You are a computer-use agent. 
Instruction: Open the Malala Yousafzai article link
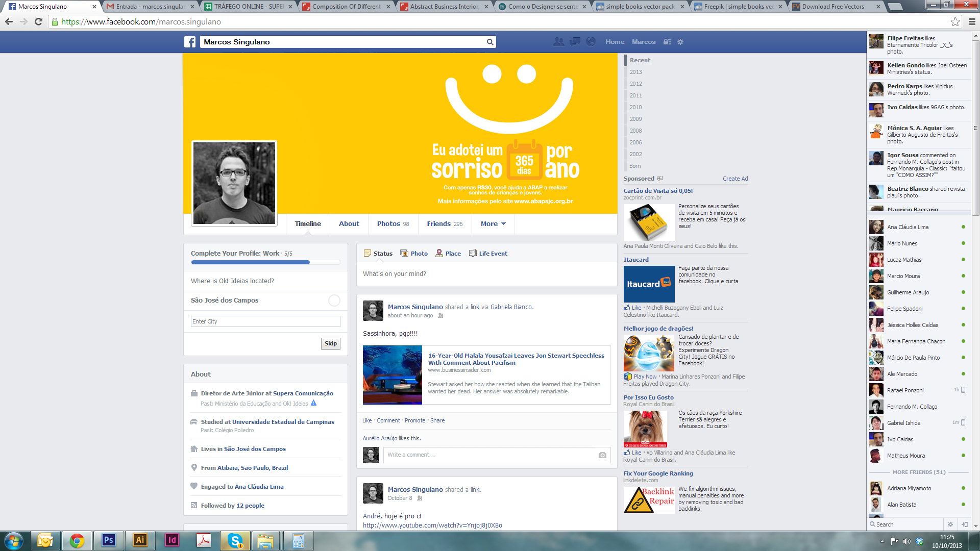point(516,359)
